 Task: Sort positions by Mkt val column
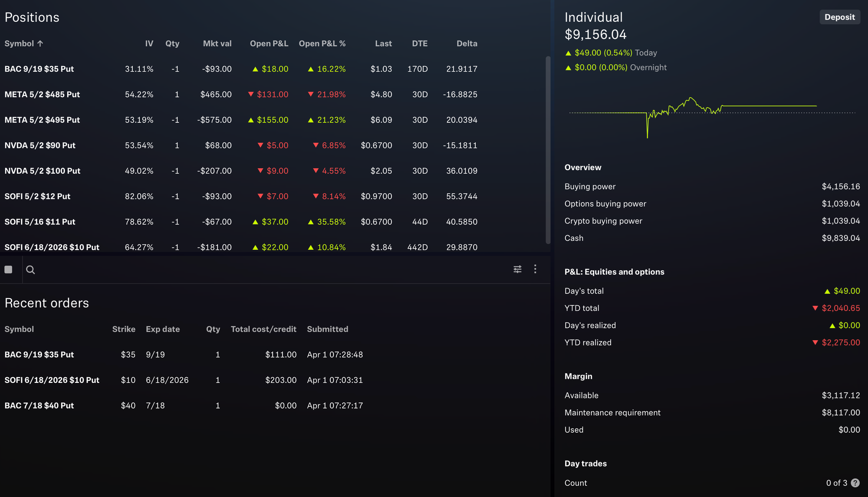[x=217, y=43]
